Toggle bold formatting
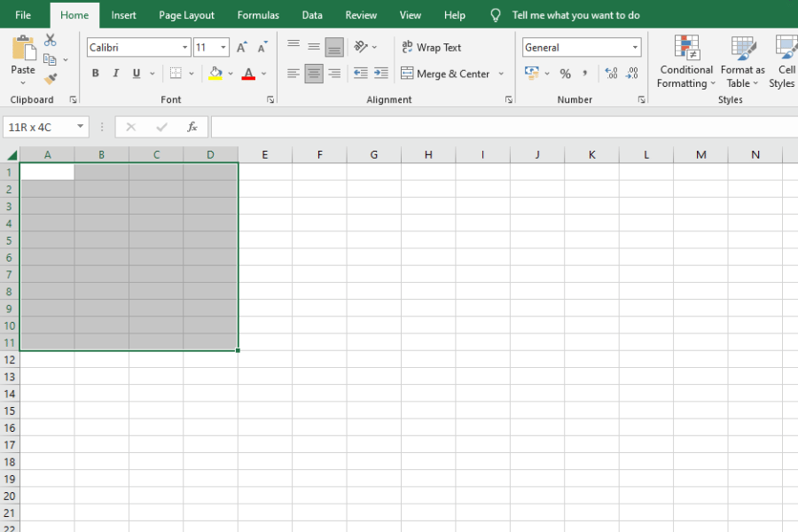The width and height of the screenshot is (798, 532). pos(95,73)
